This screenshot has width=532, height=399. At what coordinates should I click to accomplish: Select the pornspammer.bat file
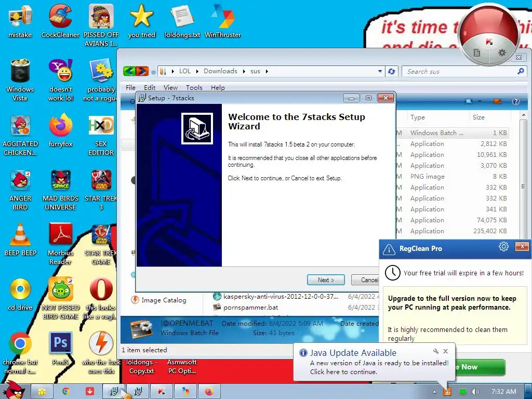[x=250, y=308]
